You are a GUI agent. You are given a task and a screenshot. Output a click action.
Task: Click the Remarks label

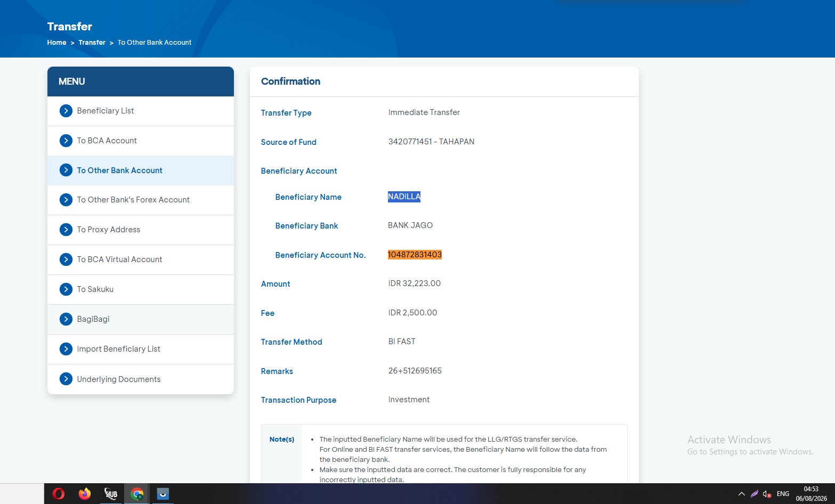tap(277, 371)
